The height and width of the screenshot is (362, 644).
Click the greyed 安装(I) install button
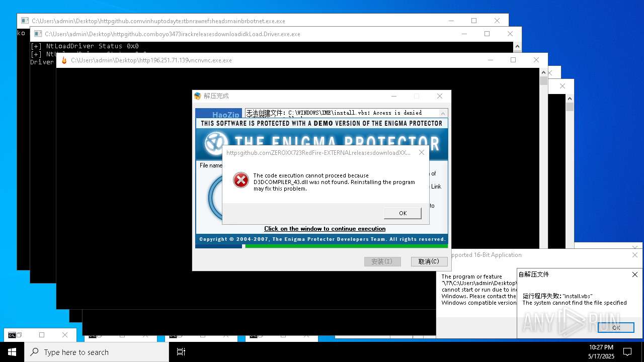click(x=382, y=261)
